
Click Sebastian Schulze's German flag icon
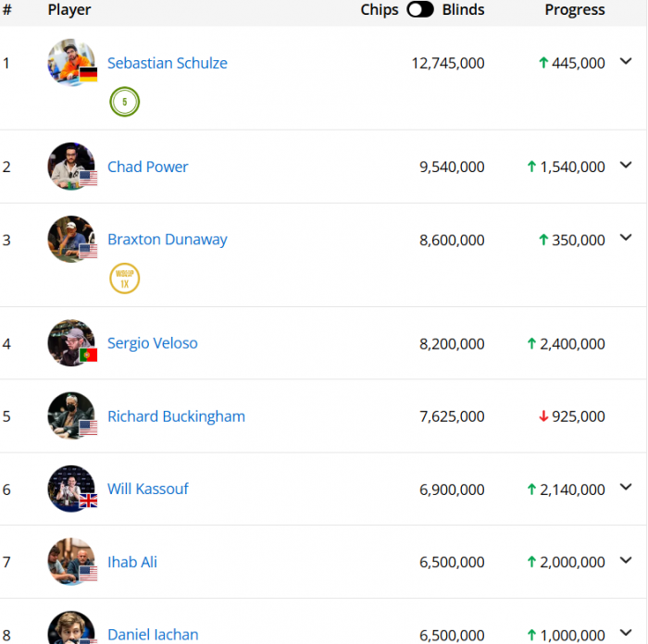[x=88, y=74]
